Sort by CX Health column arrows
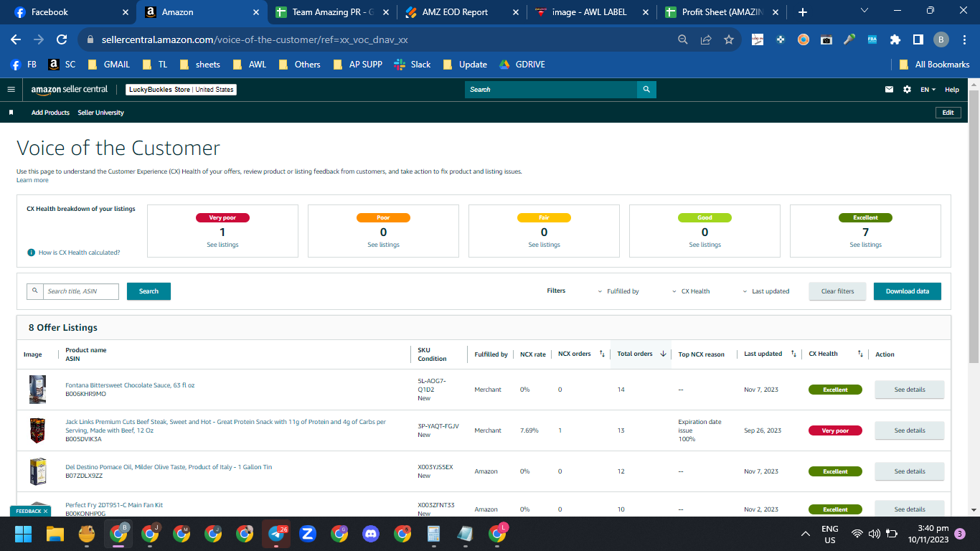 (859, 354)
